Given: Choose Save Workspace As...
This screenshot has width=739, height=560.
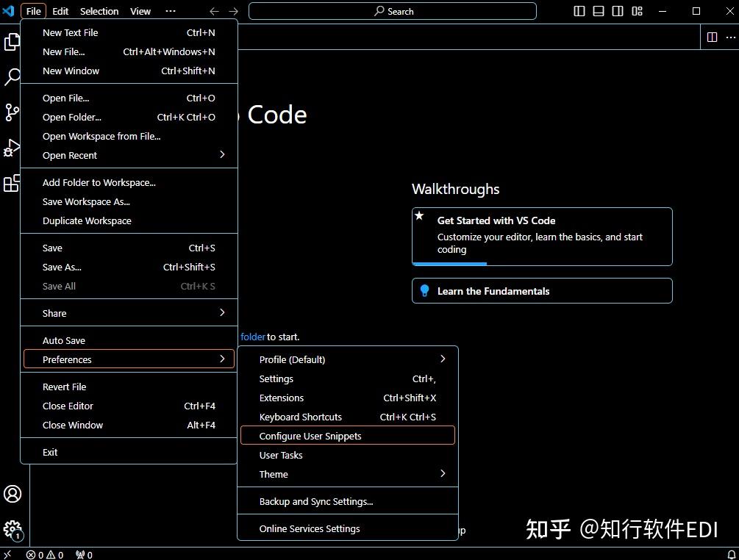Looking at the screenshot, I should click(x=129, y=201).
